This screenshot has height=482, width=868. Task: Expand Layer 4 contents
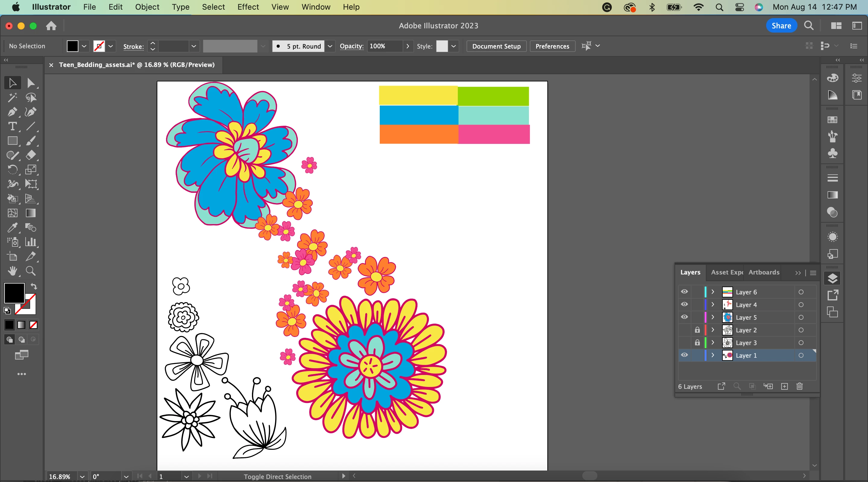pyautogui.click(x=713, y=305)
